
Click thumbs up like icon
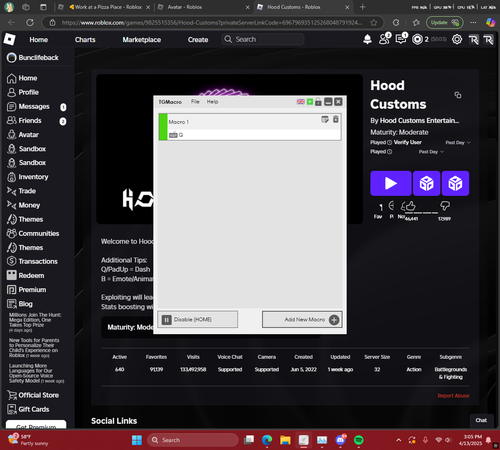coord(410,206)
